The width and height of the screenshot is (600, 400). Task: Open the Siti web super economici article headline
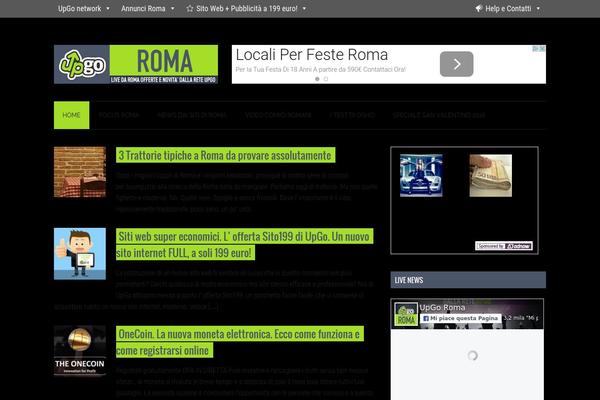click(x=244, y=245)
